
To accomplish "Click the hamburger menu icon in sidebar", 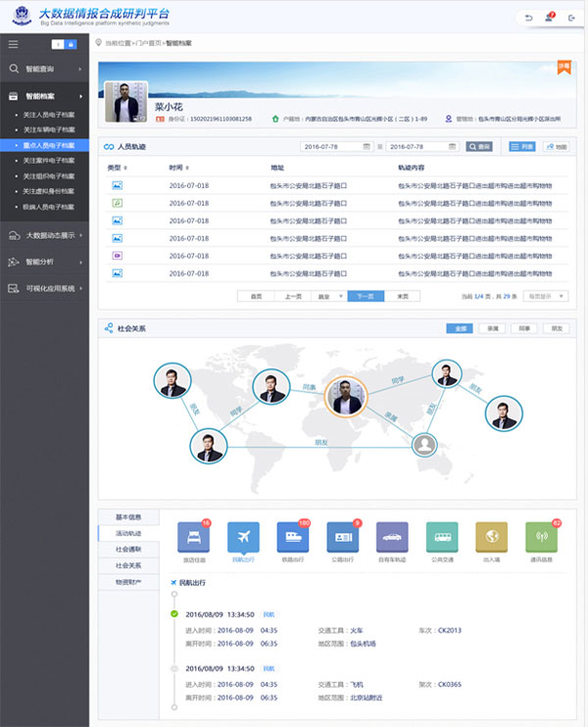I will pyautogui.click(x=13, y=44).
